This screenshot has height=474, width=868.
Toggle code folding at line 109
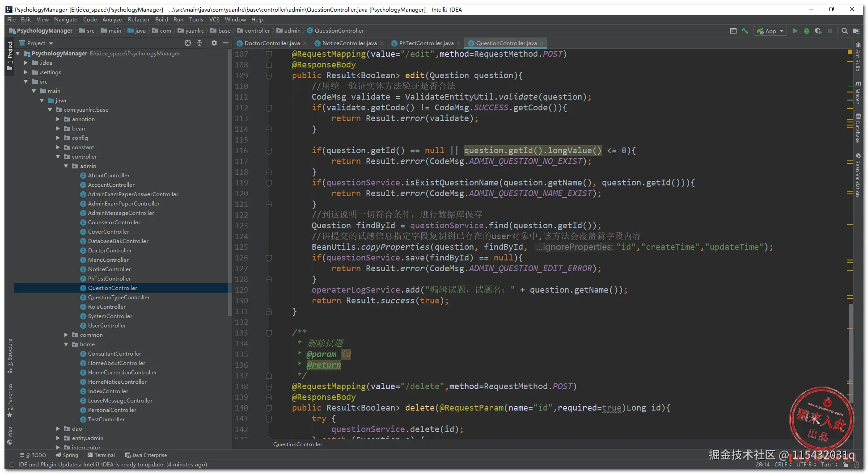pos(269,76)
